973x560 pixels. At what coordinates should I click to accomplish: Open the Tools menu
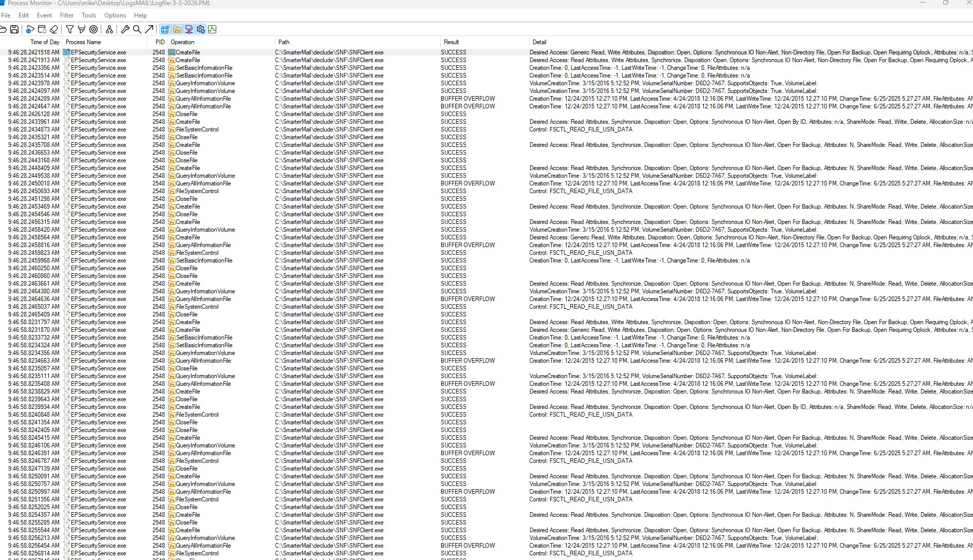pos(89,15)
